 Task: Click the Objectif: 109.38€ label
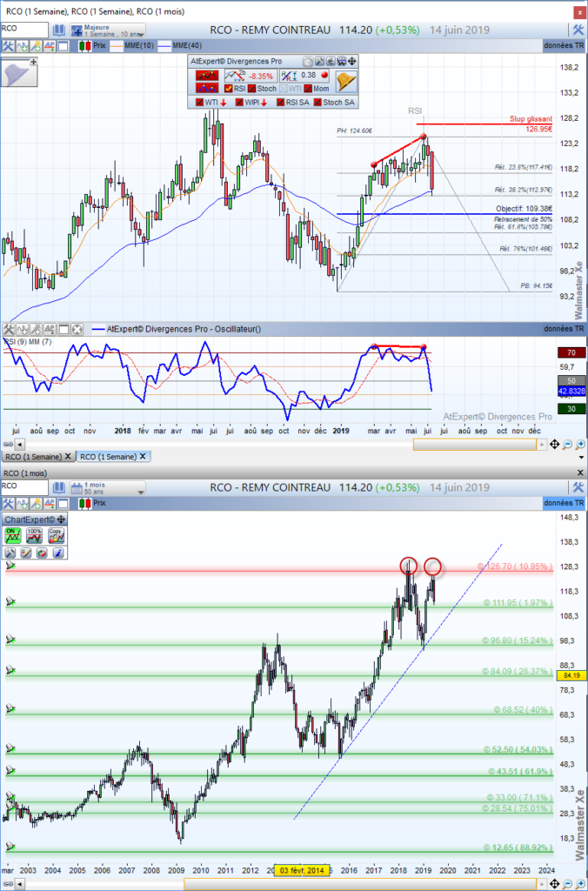(524, 209)
